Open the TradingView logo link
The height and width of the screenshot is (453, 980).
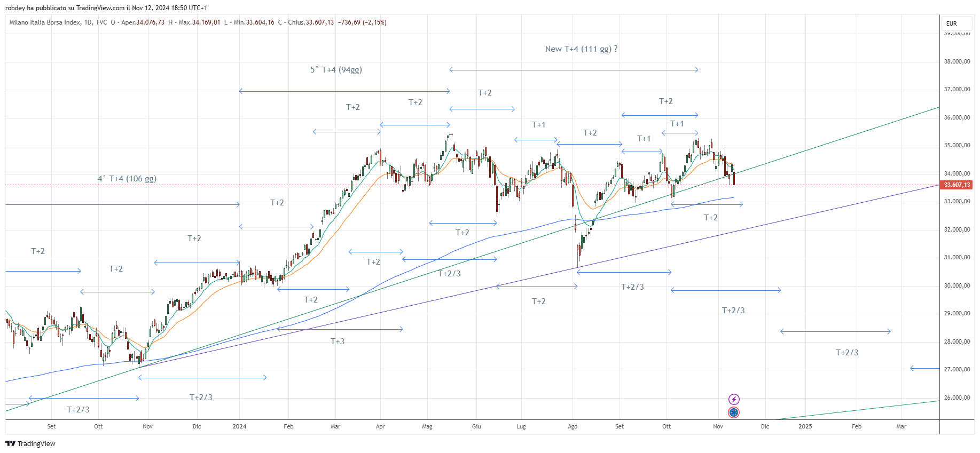[30, 443]
